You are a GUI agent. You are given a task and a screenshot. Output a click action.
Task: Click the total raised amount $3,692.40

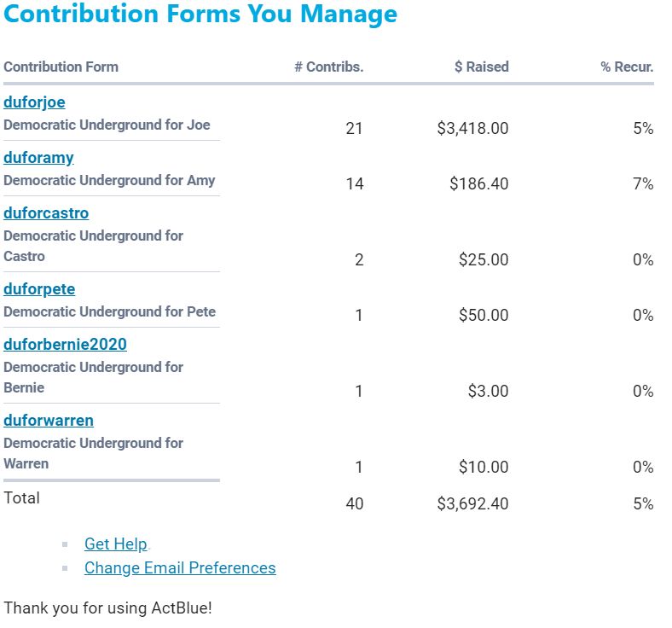(472, 504)
